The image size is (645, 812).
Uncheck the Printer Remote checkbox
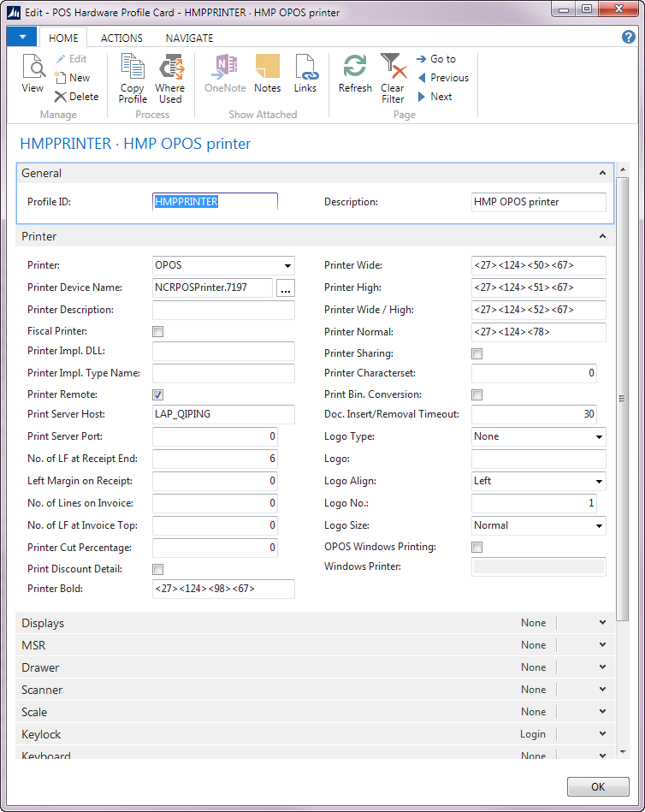coord(157,394)
